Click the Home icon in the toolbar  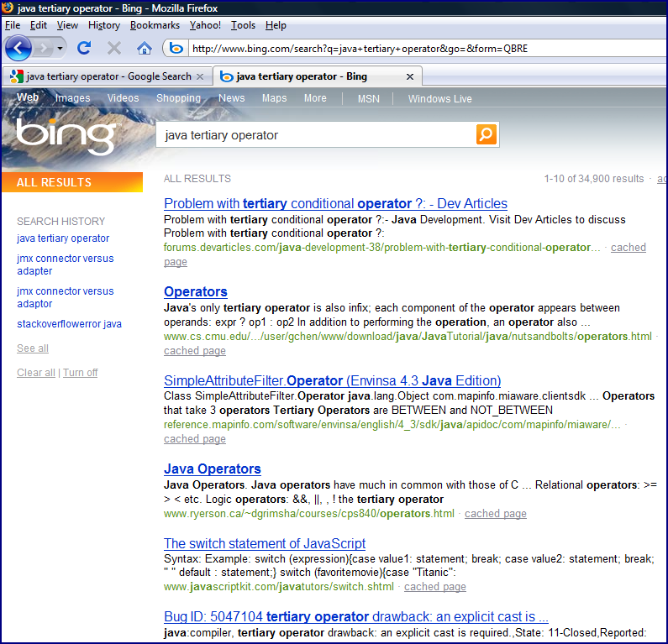pos(145,48)
